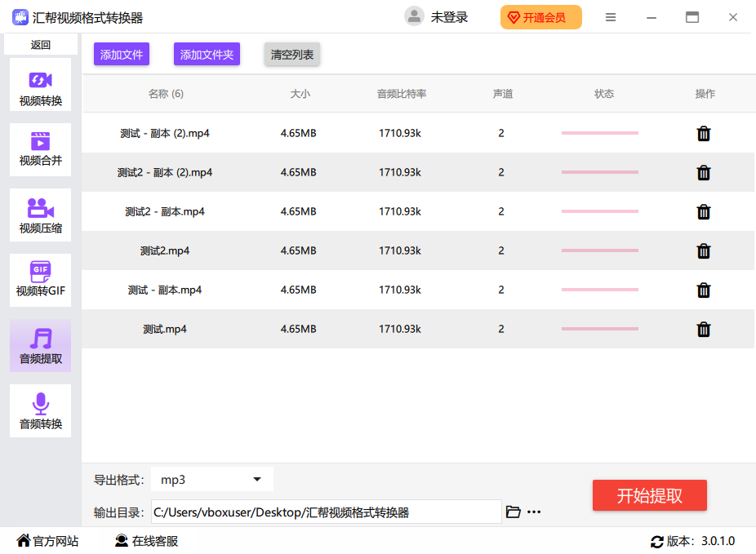Screen dimensions: 756x554
Task: Open the 导出格式 dropdown
Action: point(211,480)
